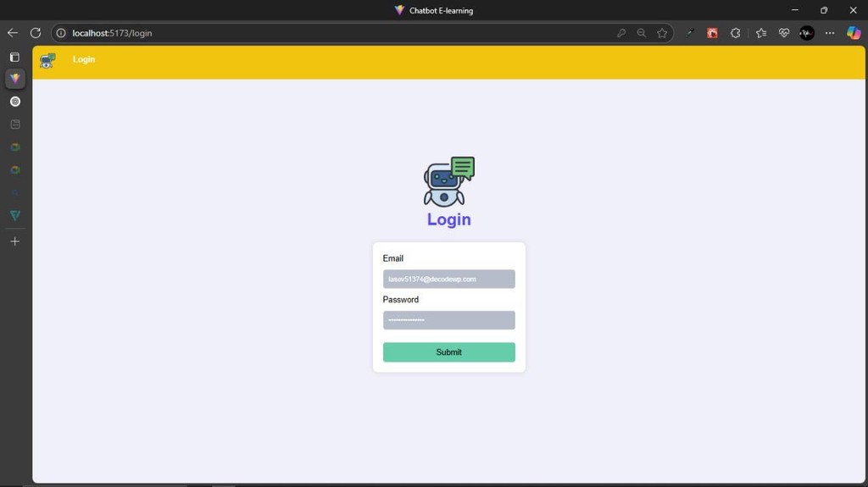Screen dimensions: 868x487
Task: Open the red extension icon in toolbar
Action: point(712,33)
